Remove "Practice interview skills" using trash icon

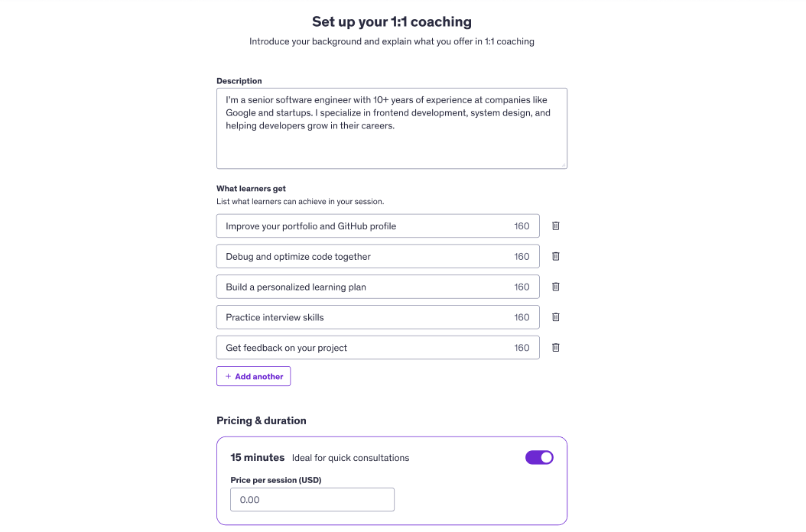(555, 317)
